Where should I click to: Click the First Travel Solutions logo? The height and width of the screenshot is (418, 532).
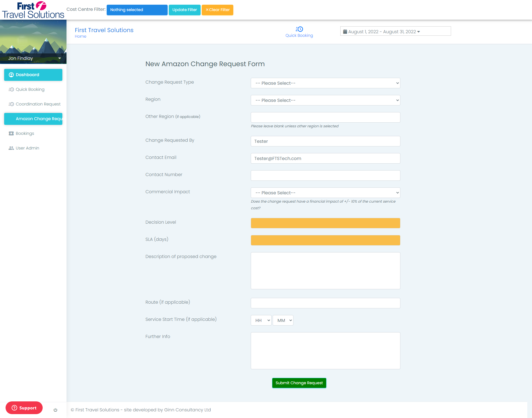(x=33, y=10)
